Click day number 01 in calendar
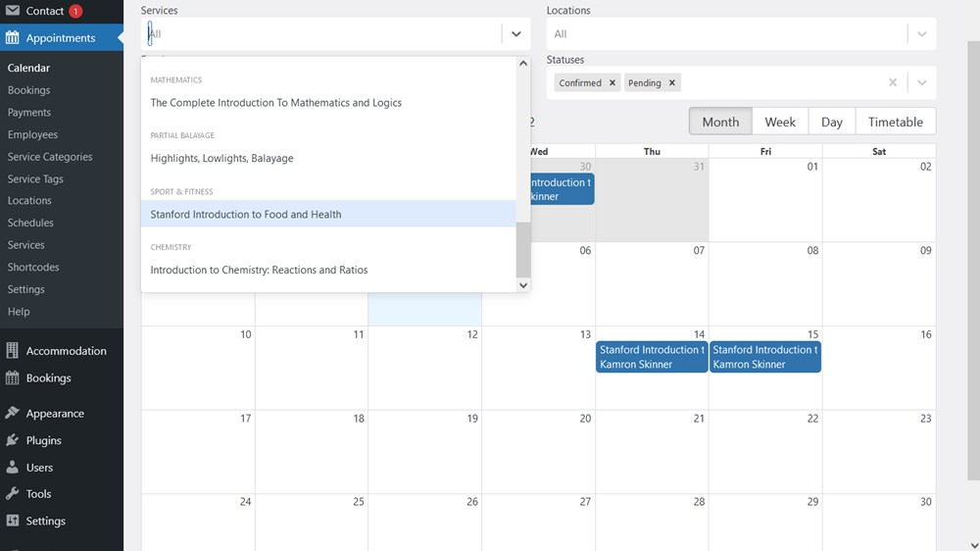The width and height of the screenshot is (980, 551). (x=812, y=167)
